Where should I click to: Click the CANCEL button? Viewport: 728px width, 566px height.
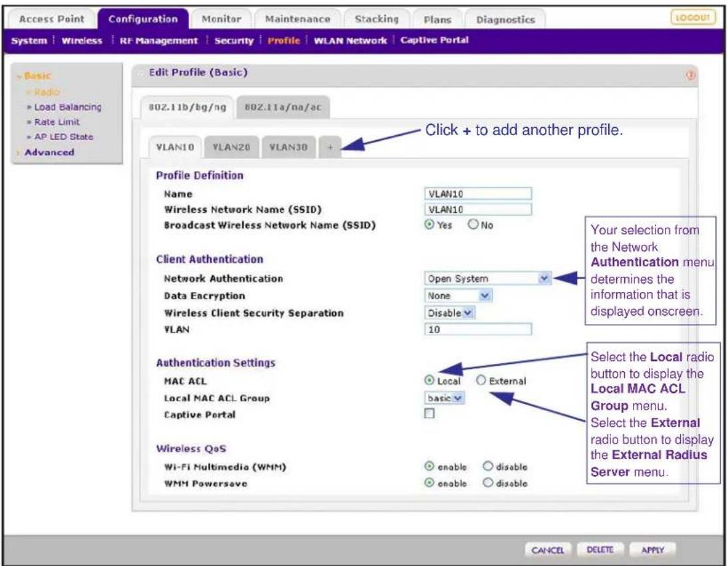548,550
